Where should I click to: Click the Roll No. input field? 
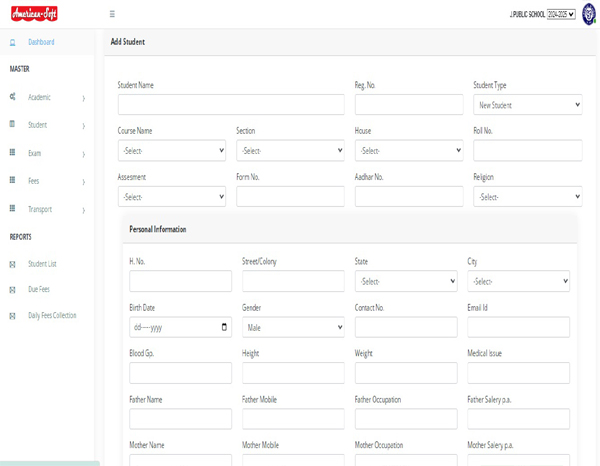pos(528,150)
